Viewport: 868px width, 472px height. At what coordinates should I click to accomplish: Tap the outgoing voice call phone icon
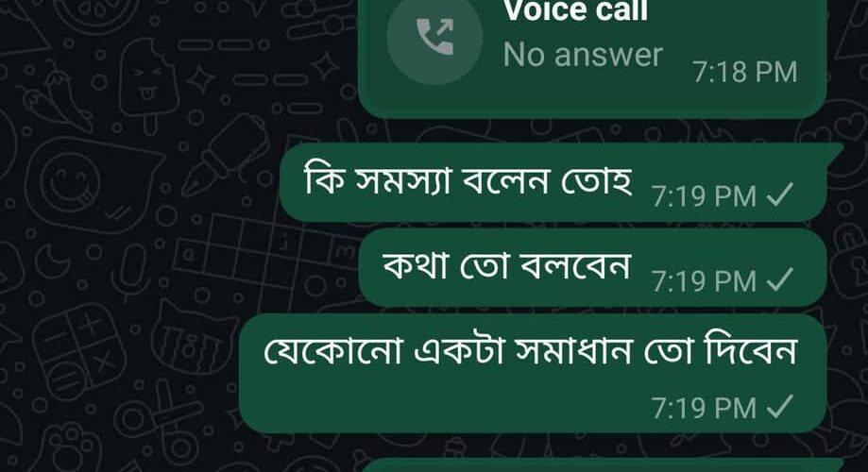click(434, 38)
